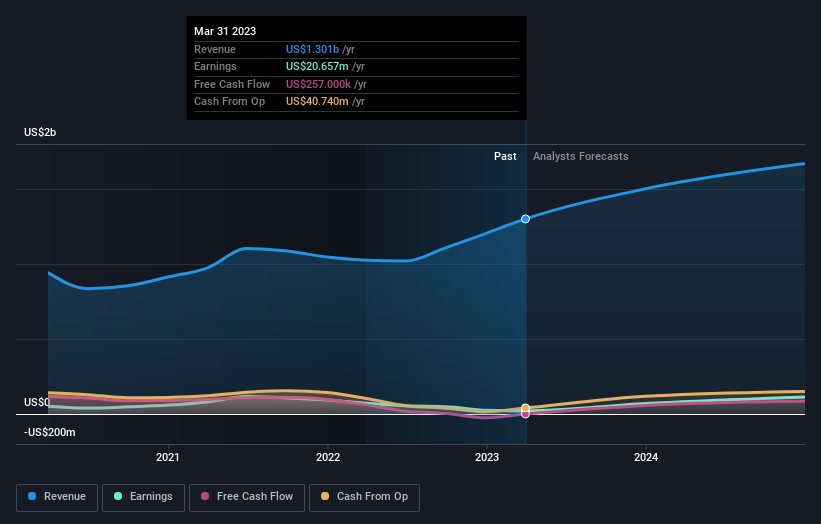Click the US$0 y-axis label

(37, 402)
